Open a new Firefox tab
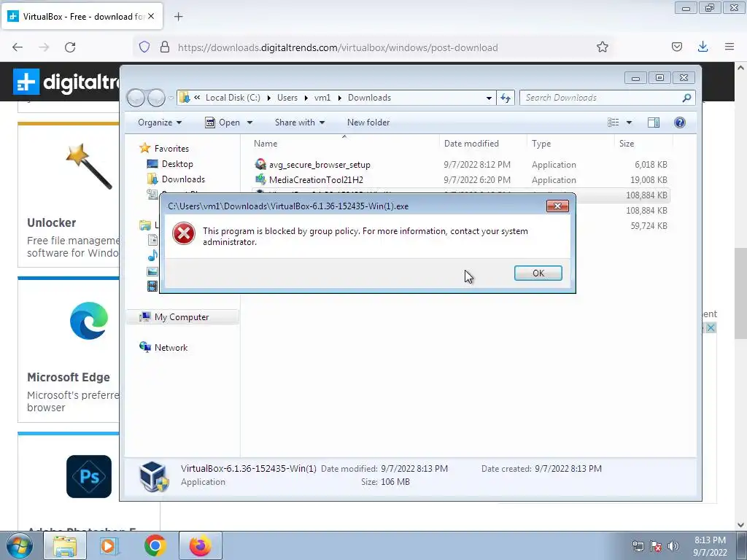Viewport: 747px width, 560px height. 178,17
